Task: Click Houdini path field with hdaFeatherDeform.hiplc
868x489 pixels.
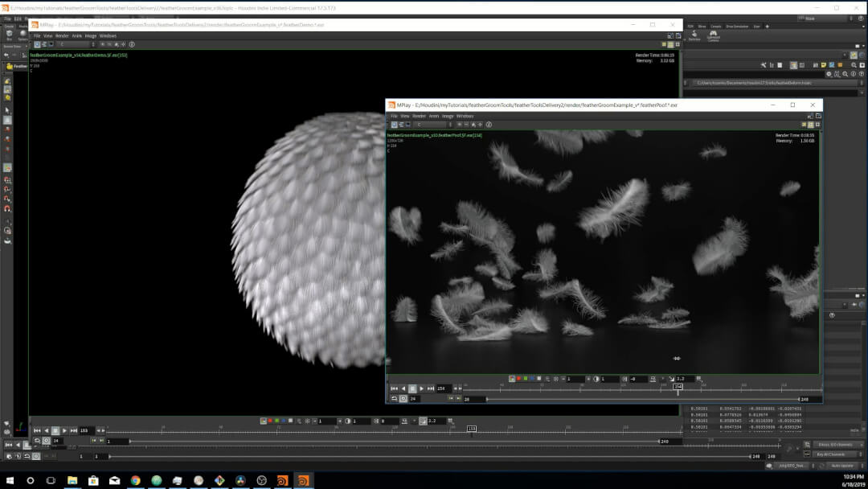Action: pyautogui.click(x=775, y=83)
